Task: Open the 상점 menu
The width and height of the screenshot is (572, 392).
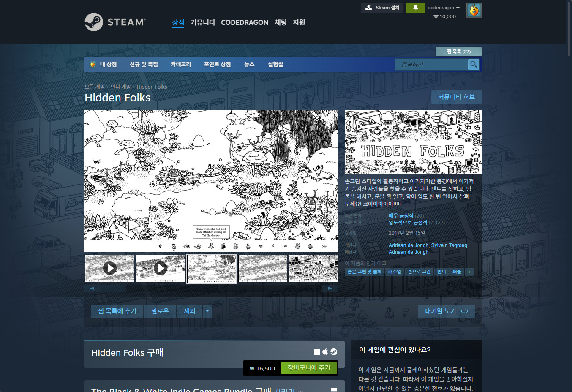Action: (178, 22)
